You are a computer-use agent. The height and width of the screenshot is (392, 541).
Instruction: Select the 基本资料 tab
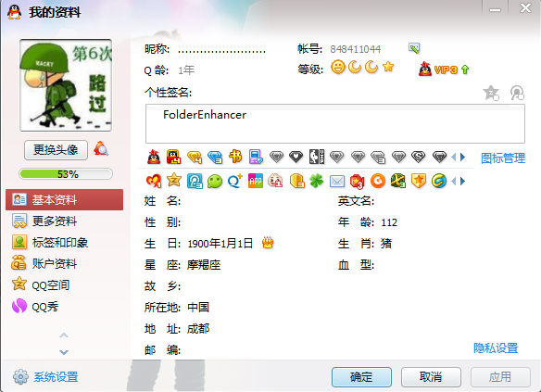pos(64,199)
